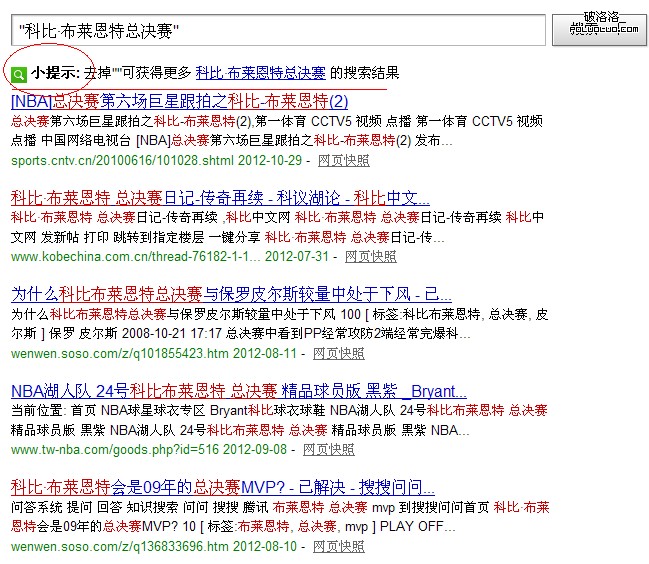Click the magnifier icon beside 小提示

pyautogui.click(x=18, y=73)
